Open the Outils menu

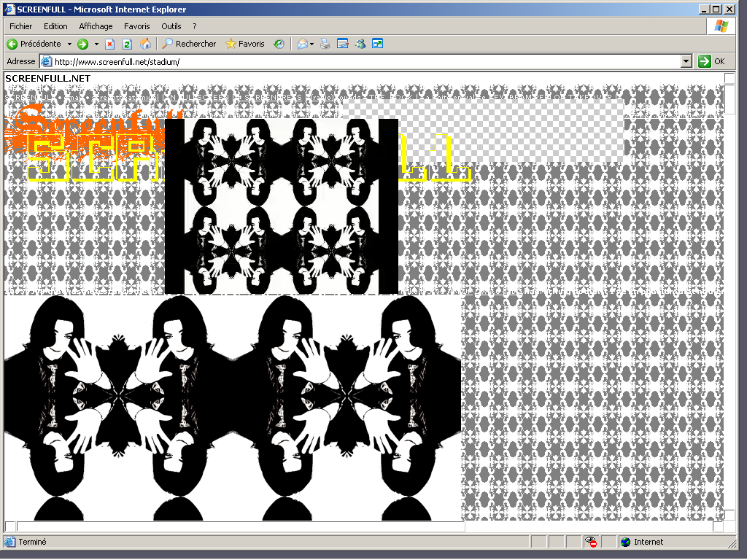coord(171,26)
